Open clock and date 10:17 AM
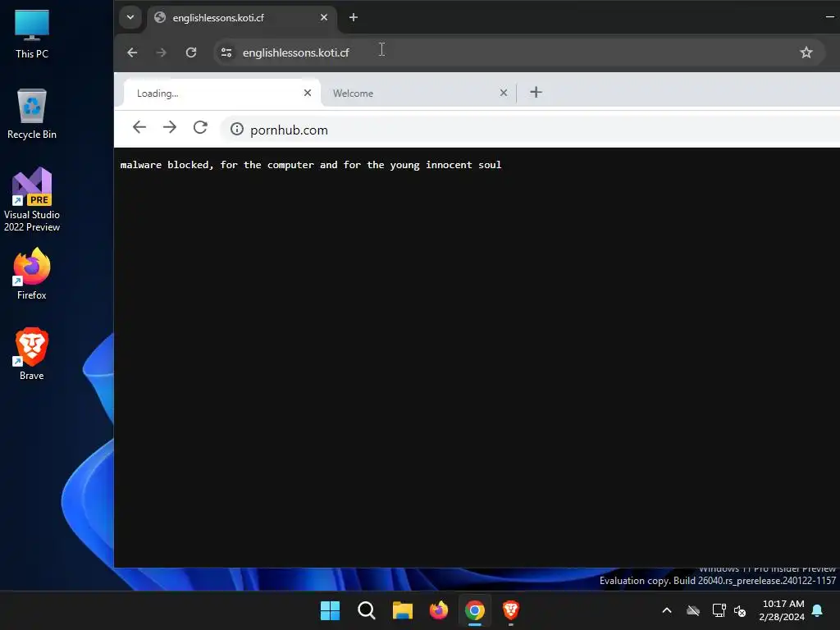The width and height of the screenshot is (840, 630). (782, 610)
